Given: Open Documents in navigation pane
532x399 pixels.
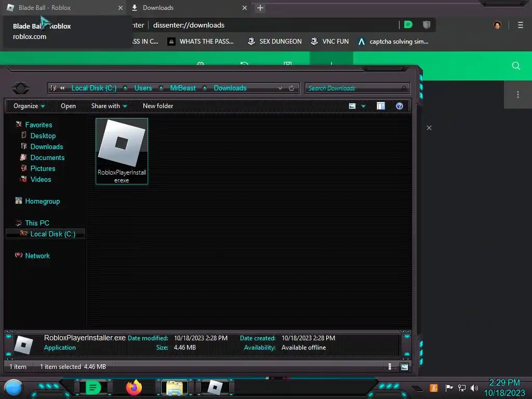Looking at the screenshot, I should click(47, 157).
